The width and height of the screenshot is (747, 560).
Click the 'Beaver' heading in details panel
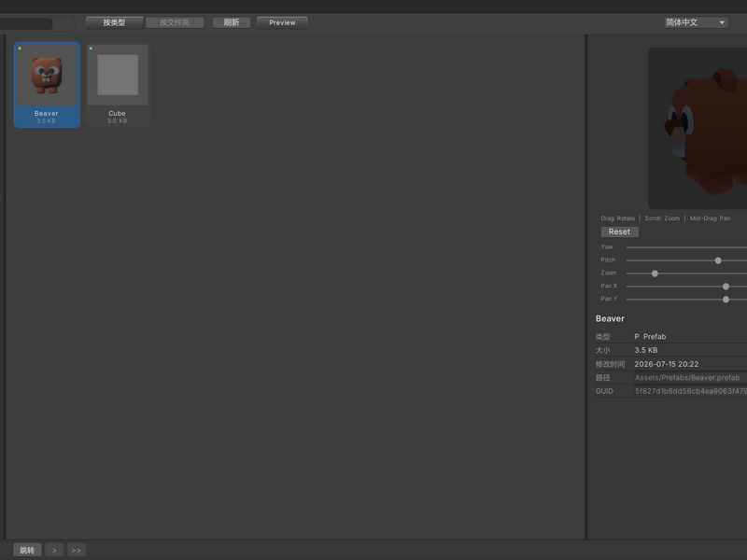(610, 318)
